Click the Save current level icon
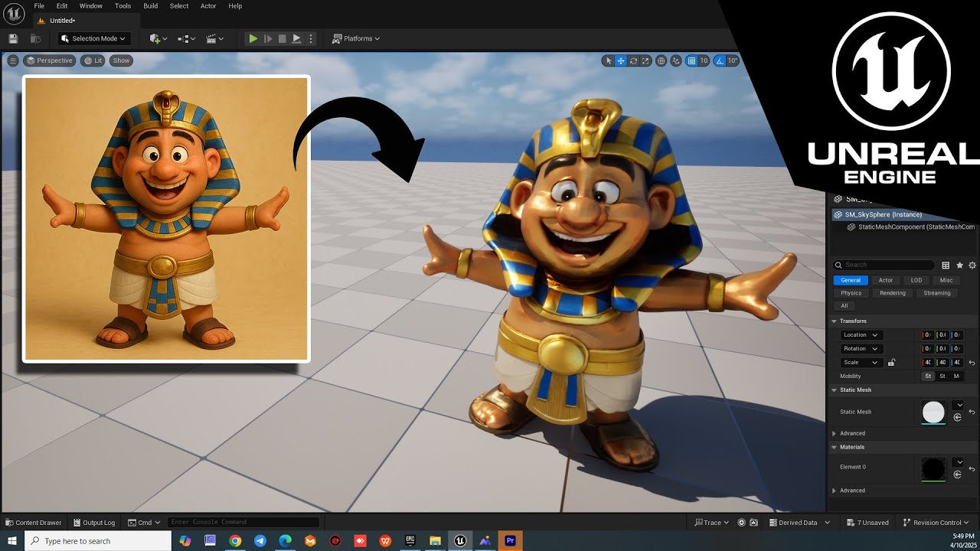Screen dimensions: 980x551 13,38
